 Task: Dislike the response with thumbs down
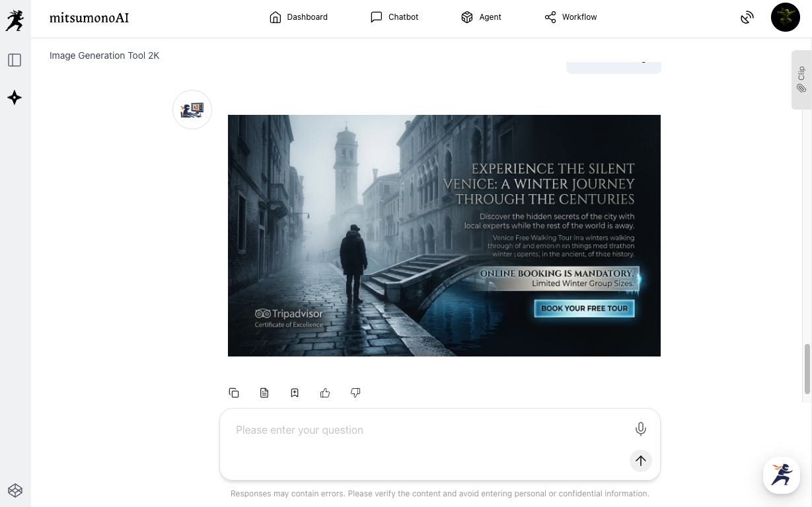[x=355, y=393]
